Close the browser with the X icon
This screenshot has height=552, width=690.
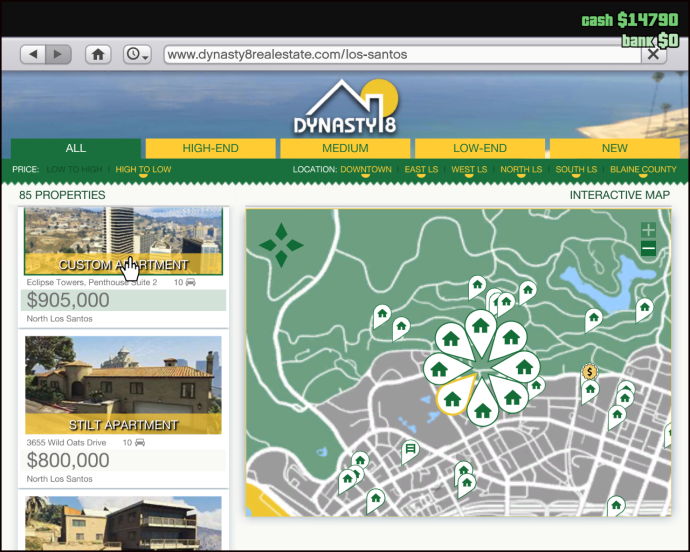[653, 54]
